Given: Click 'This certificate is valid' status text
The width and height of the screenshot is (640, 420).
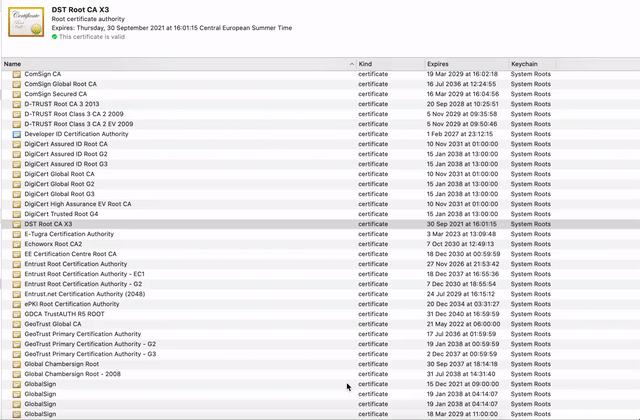Looking at the screenshot, I should (92, 37).
